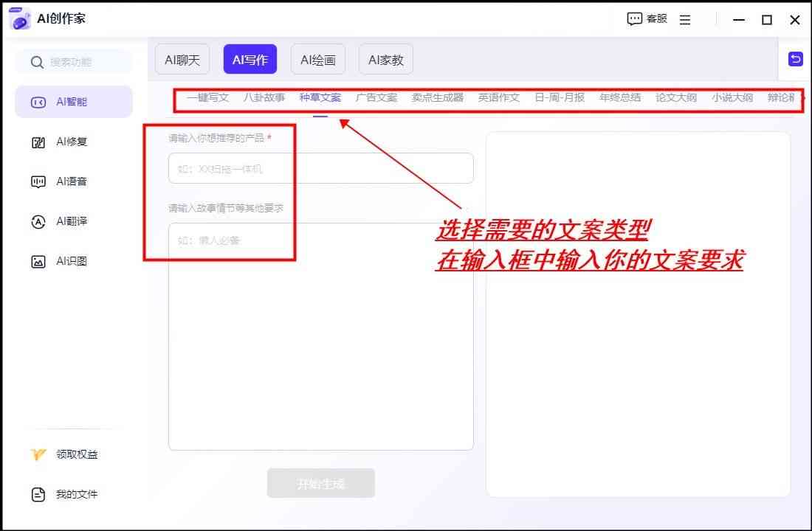Switch to AI写作 tab
Viewport: 812px width, 531px height.
click(250, 60)
